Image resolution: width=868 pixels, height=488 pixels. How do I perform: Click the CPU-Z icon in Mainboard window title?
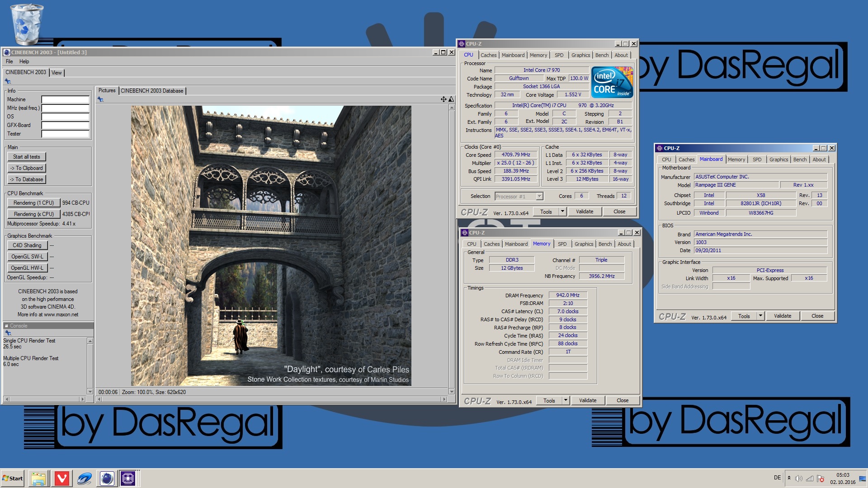coord(659,148)
